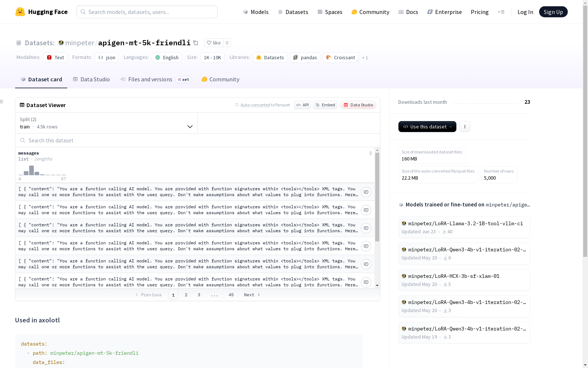
Task: Click the API button in Dataset Viewer
Action: coord(302,105)
